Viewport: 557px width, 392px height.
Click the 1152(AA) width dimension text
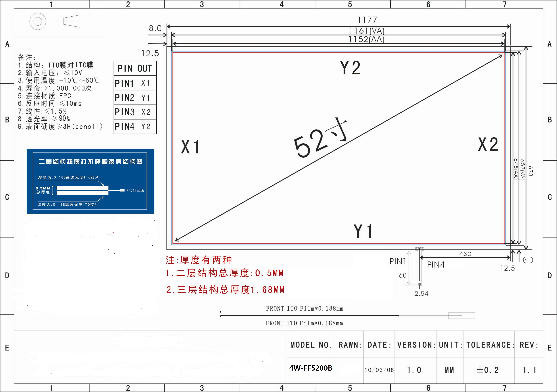pos(366,39)
